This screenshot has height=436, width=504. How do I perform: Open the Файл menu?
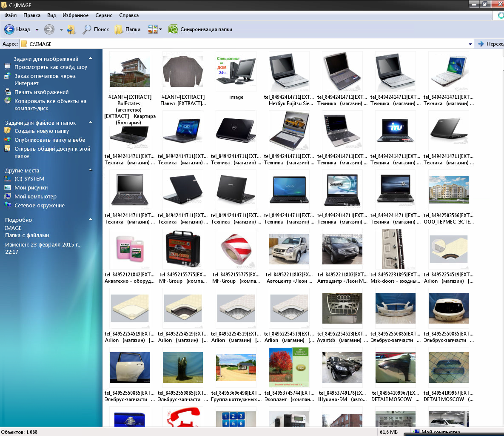pyautogui.click(x=11, y=15)
